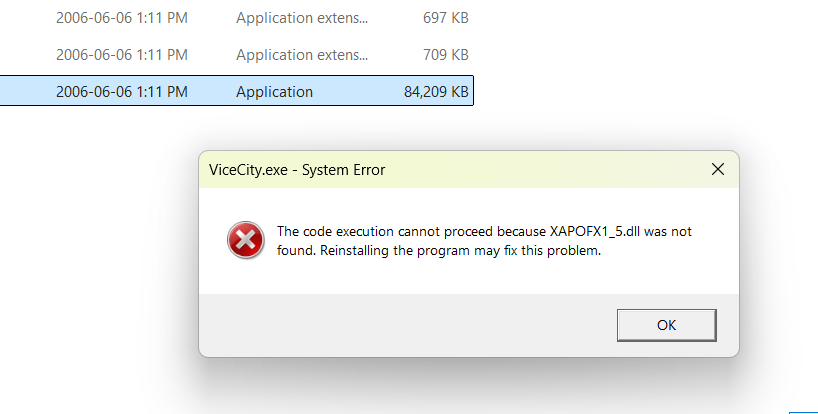
Task: Close the ViceCity.exe System Error dialog
Action: (x=718, y=169)
